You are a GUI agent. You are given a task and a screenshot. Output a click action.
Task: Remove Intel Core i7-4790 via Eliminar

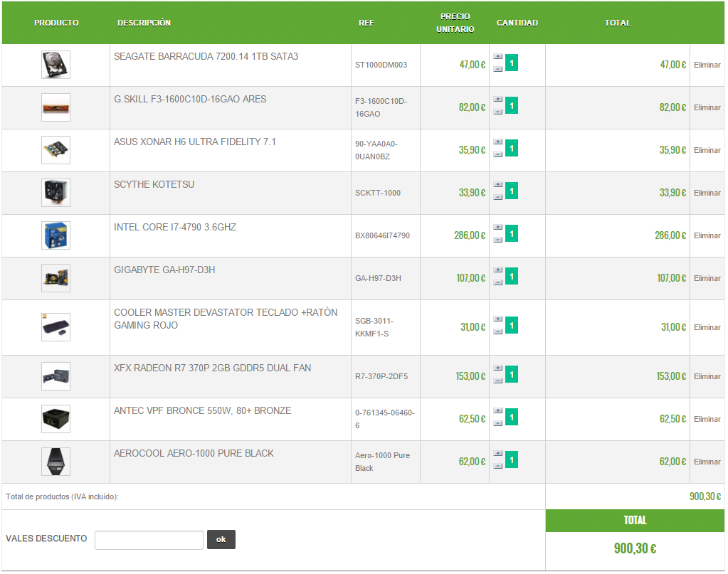pyautogui.click(x=707, y=235)
